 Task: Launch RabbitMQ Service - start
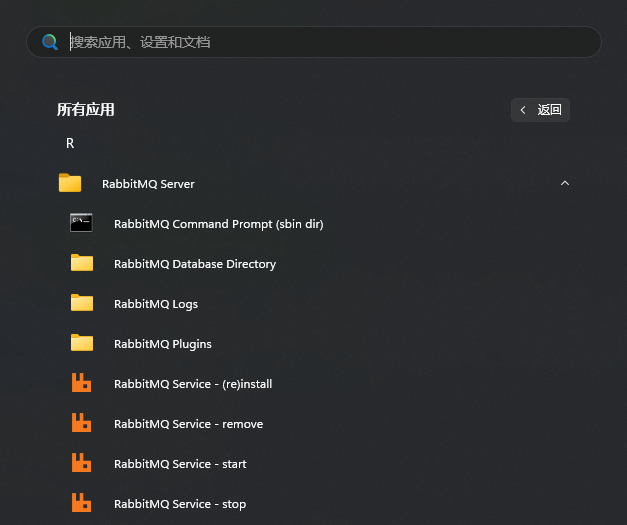(180, 464)
